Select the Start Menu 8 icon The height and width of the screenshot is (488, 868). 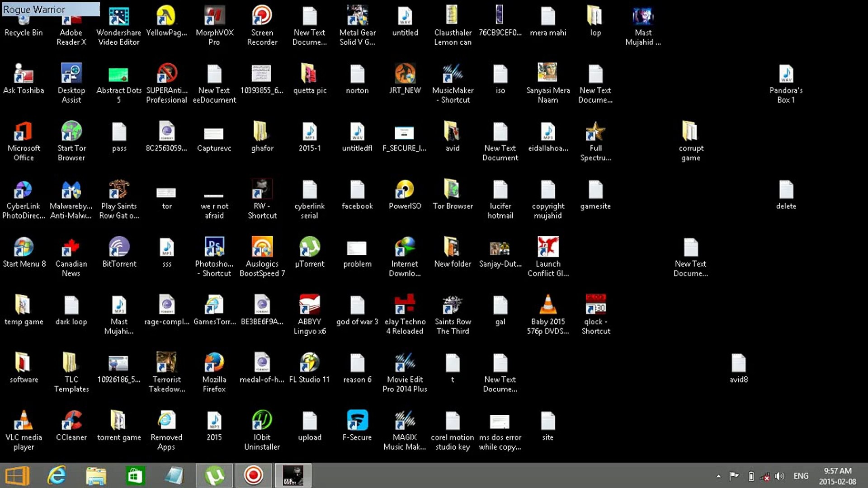pos(24,253)
